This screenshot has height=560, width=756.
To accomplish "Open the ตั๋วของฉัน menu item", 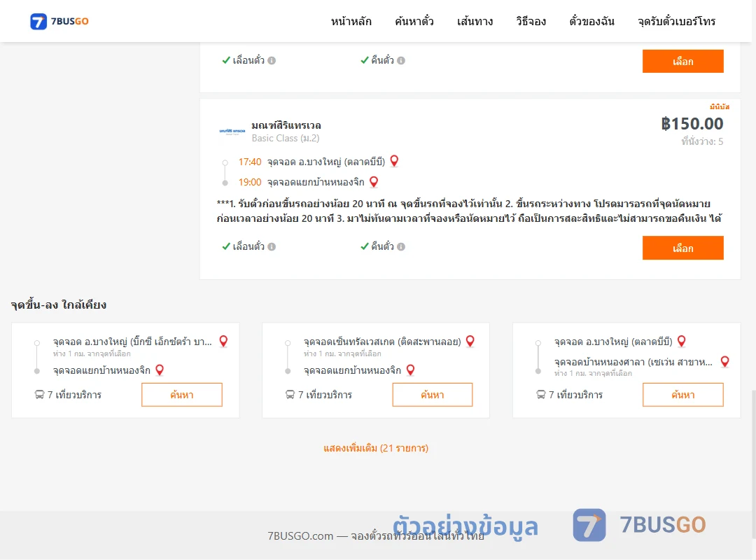I will pyautogui.click(x=591, y=21).
